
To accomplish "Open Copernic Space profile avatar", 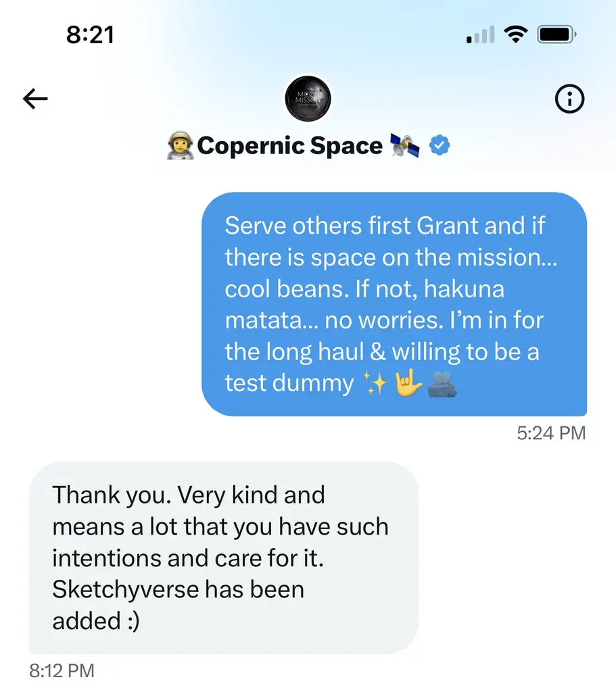I will (308, 99).
